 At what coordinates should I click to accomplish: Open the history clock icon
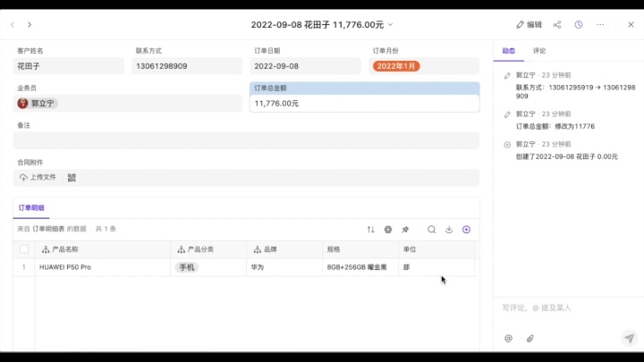(x=579, y=25)
